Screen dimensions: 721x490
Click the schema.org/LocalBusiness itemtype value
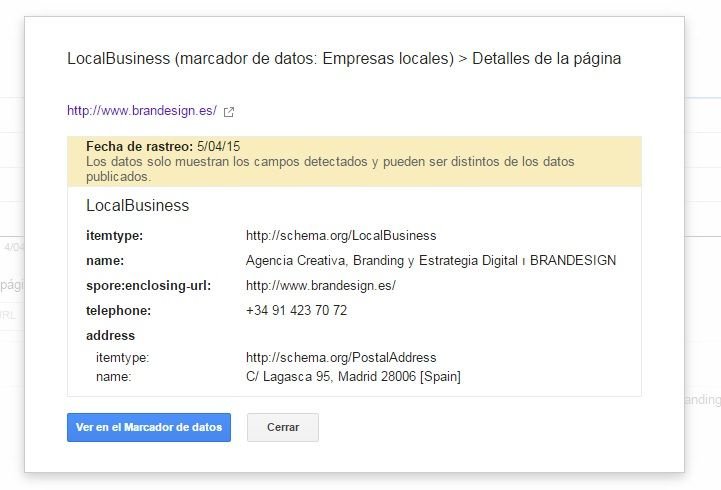pyautogui.click(x=341, y=236)
